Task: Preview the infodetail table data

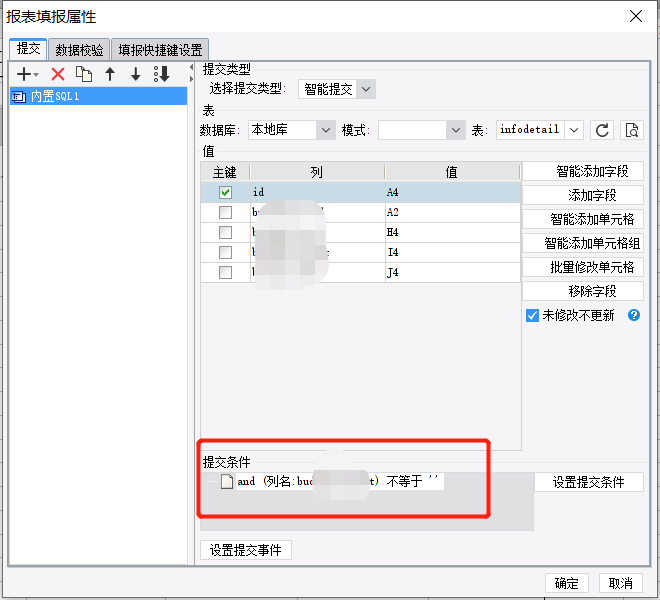Action: [x=632, y=130]
